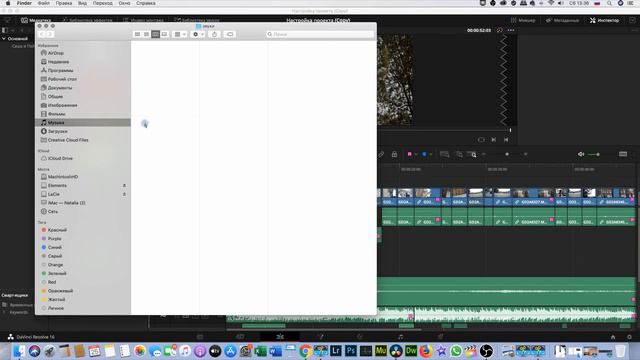Collapse the Основной bin in Resolve
The image size is (640, 360).
tap(4, 39)
